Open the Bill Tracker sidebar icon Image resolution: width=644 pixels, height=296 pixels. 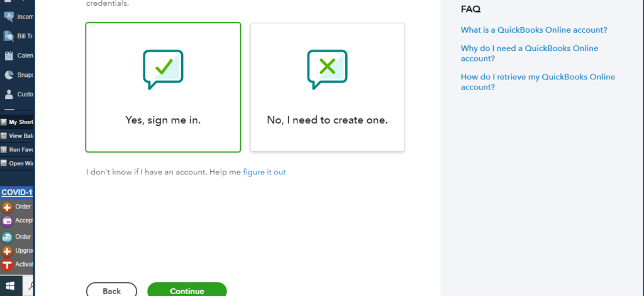(x=9, y=36)
